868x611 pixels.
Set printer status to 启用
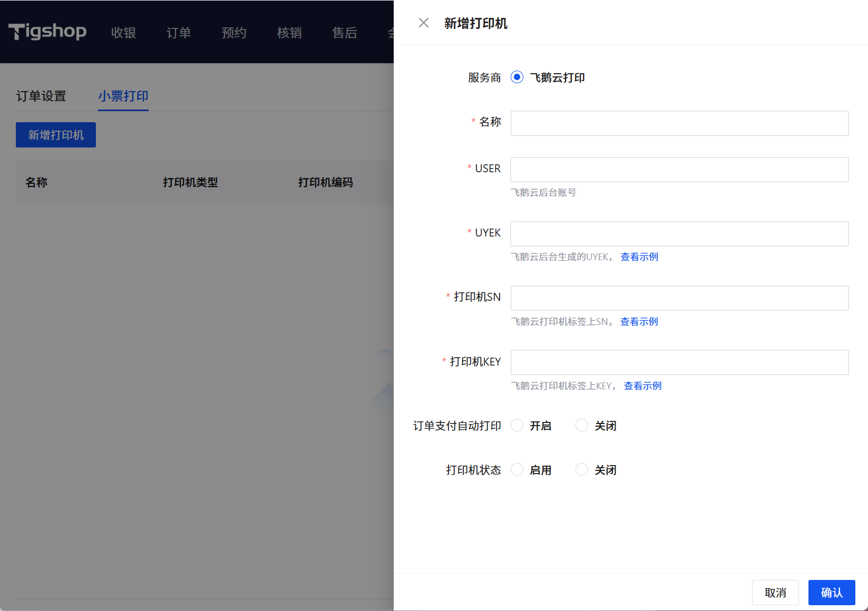pyautogui.click(x=517, y=470)
